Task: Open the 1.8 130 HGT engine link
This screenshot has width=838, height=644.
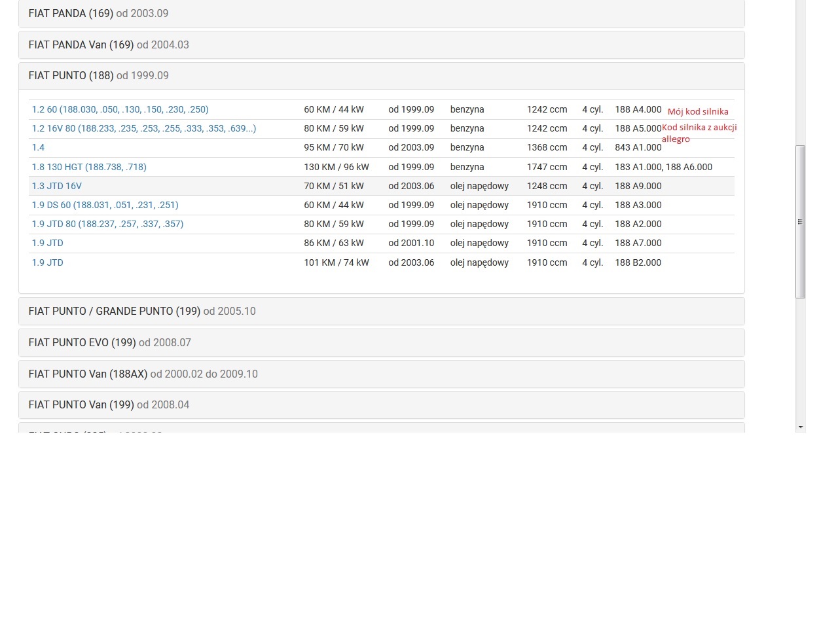Action: click(x=89, y=167)
